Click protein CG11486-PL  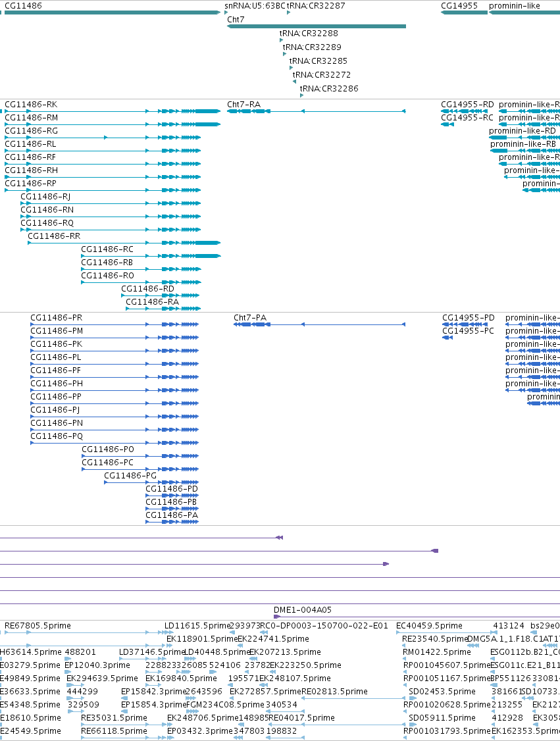tap(56, 357)
